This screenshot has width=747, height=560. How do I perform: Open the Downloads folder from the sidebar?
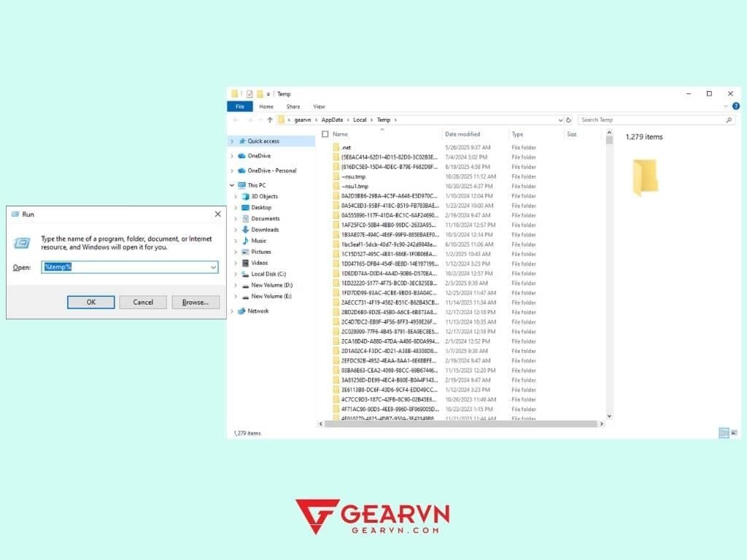pyautogui.click(x=263, y=230)
